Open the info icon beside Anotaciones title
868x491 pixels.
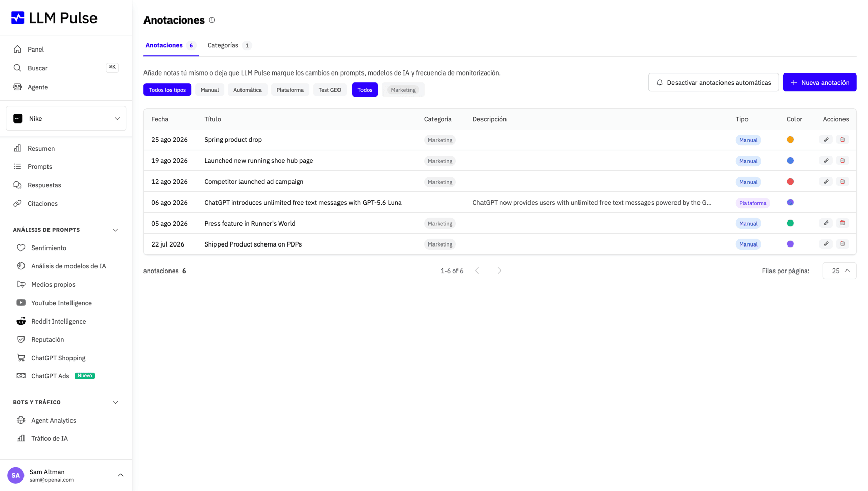coord(212,20)
